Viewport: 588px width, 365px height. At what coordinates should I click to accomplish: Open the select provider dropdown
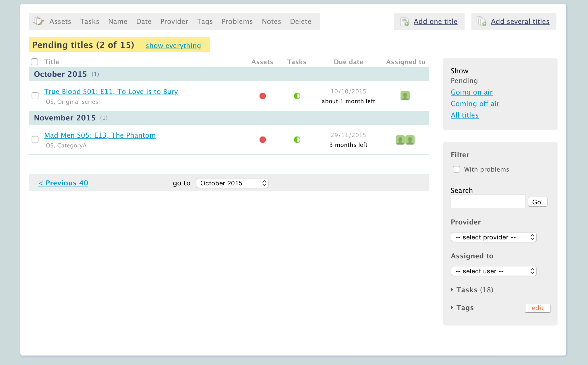[x=494, y=237]
